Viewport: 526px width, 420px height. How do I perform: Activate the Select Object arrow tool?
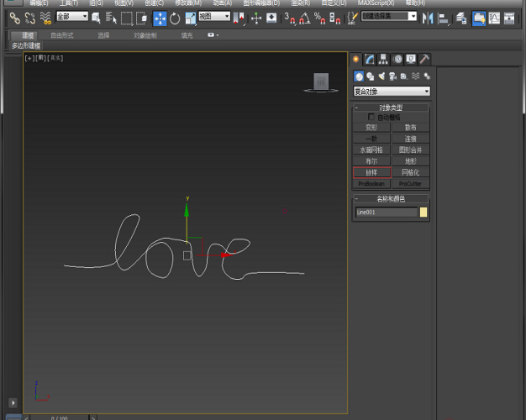pyautogui.click(x=97, y=18)
